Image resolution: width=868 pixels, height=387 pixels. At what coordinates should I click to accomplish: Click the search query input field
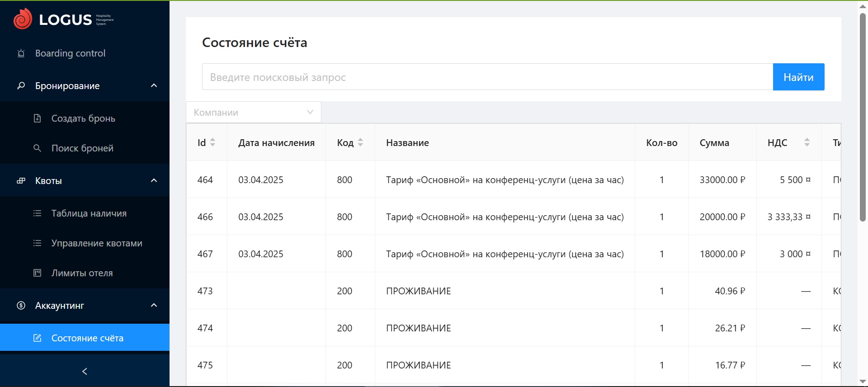coord(487,77)
